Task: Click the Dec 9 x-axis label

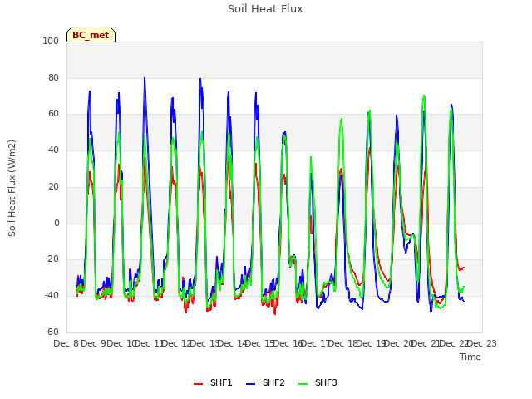Action: tap(94, 343)
